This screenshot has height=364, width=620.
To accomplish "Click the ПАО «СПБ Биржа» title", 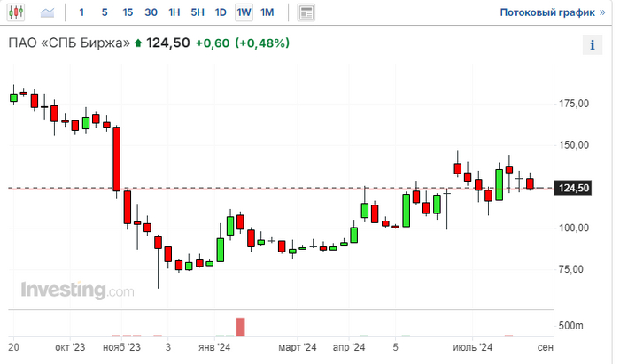I will (69, 43).
